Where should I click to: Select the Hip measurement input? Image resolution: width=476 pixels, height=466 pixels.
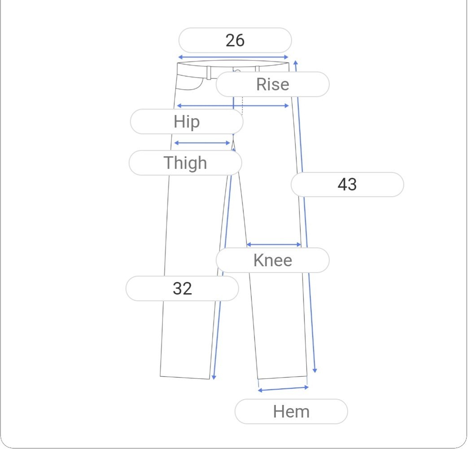click(187, 122)
